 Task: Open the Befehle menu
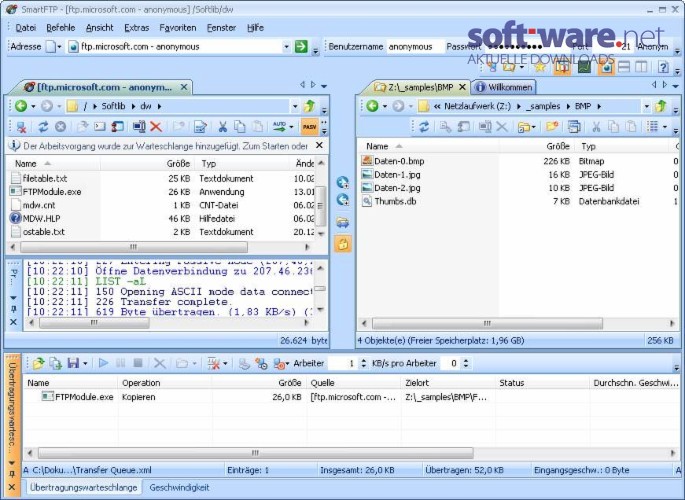click(61, 28)
